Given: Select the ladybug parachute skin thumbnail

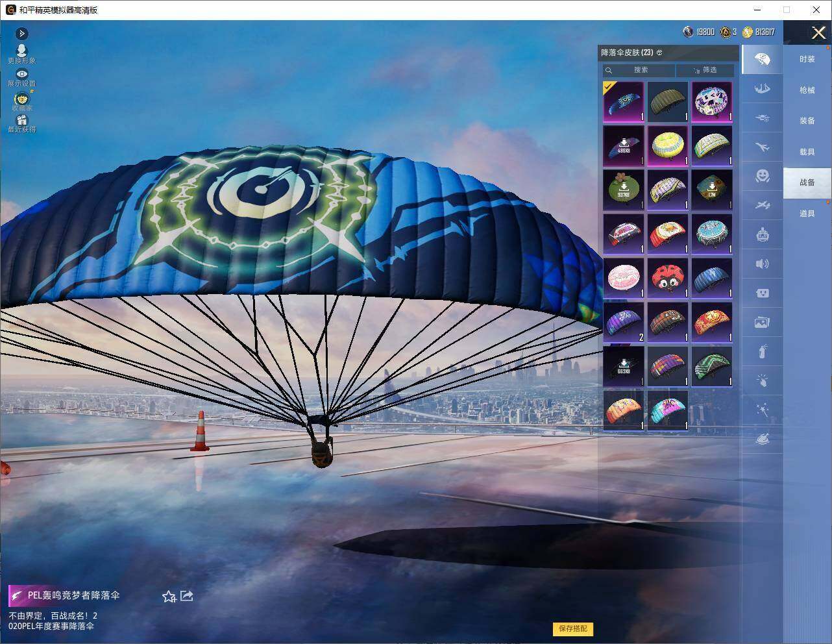Looking at the screenshot, I should pyautogui.click(x=668, y=278).
